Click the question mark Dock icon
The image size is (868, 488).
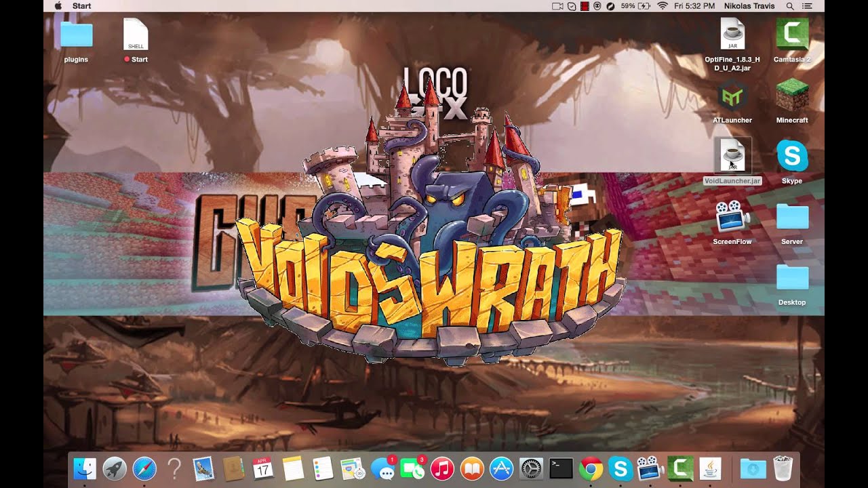(x=174, y=468)
